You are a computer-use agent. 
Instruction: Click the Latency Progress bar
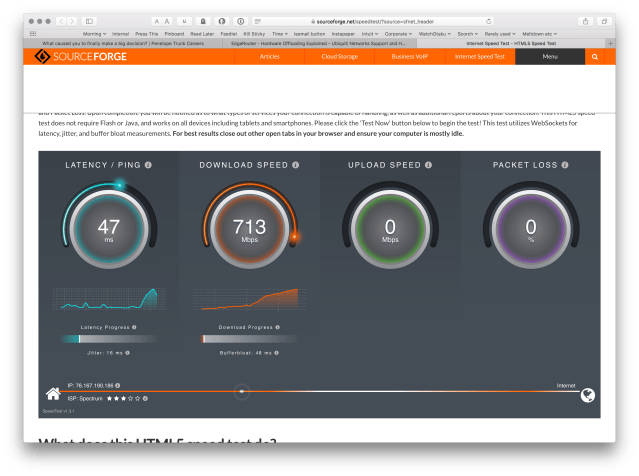pyautogui.click(x=109, y=339)
